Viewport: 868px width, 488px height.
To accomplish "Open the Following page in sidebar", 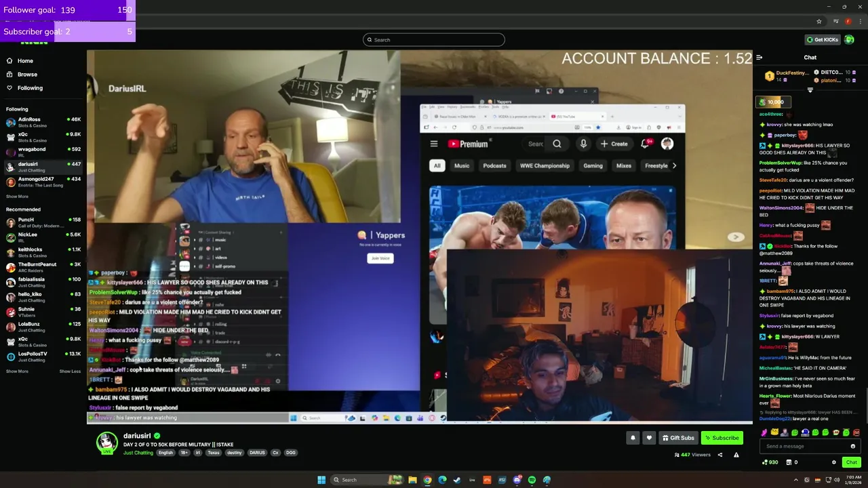I will tap(30, 88).
